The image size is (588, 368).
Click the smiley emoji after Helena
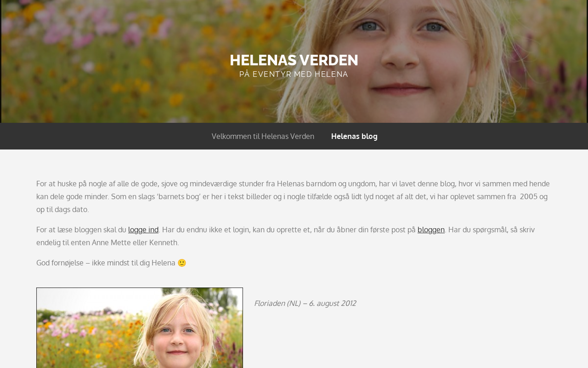[182, 263]
